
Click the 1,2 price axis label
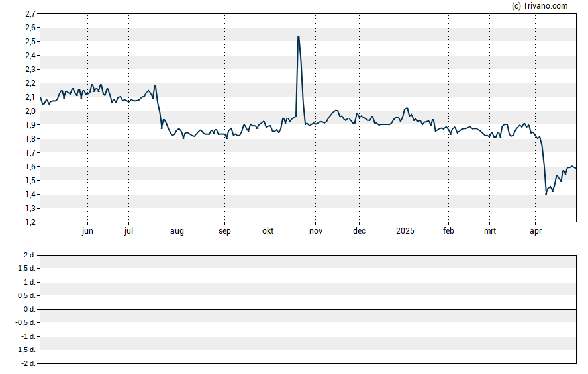click(30, 222)
